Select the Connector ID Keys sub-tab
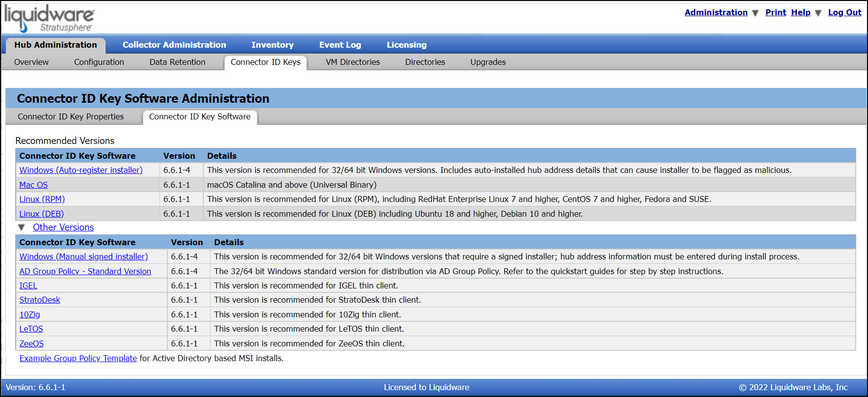The width and height of the screenshot is (868, 397). point(266,62)
